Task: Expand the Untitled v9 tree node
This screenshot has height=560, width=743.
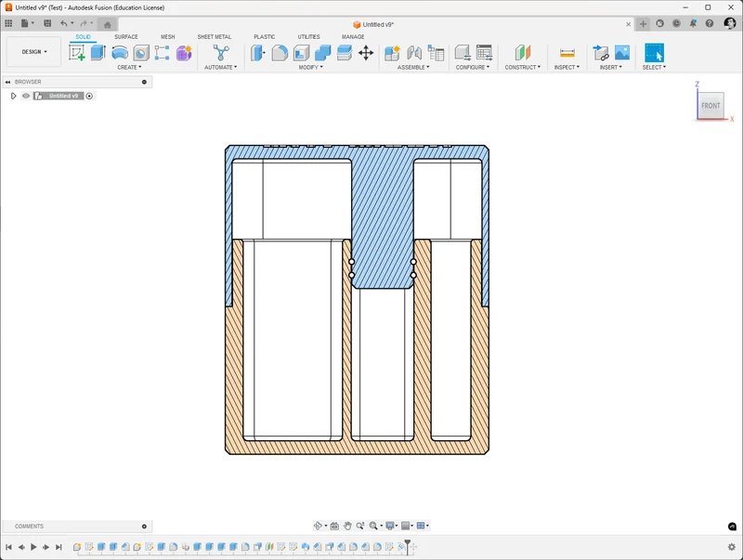Action: 13,96
